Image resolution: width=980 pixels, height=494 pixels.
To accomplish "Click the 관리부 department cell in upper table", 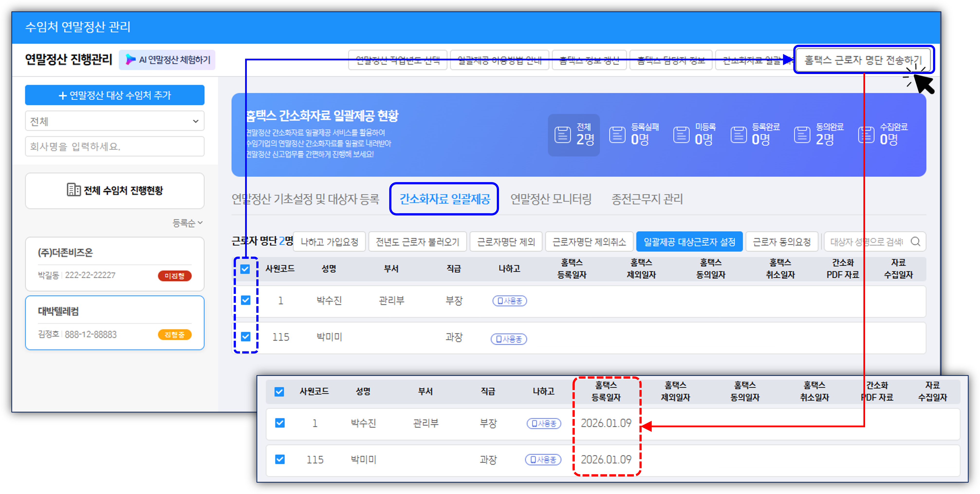I will tap(391, 300).
